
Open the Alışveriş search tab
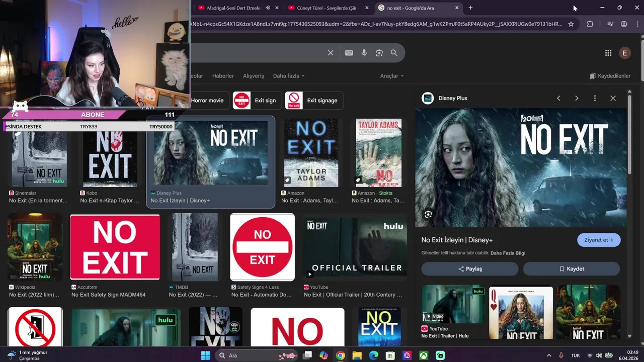254,76
